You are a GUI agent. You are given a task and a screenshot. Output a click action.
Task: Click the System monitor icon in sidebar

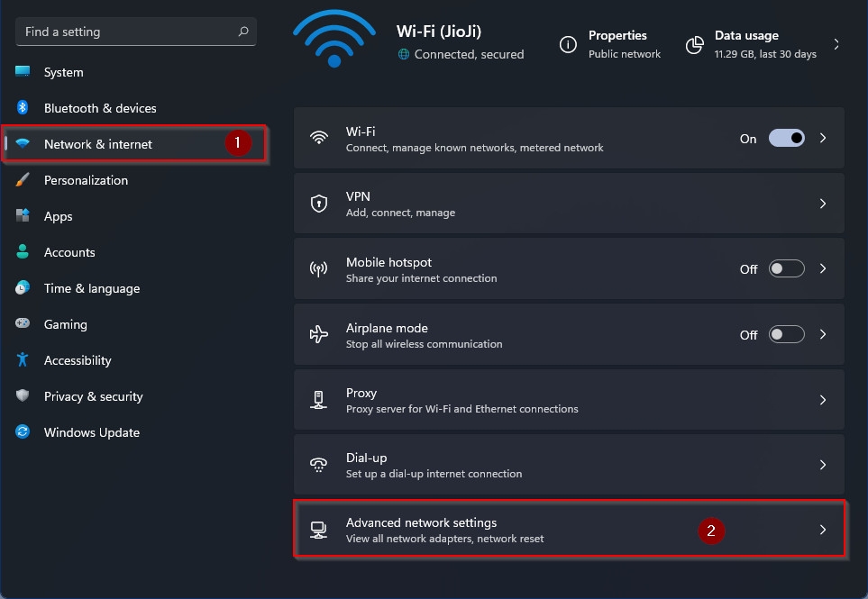tap(23, 71)
